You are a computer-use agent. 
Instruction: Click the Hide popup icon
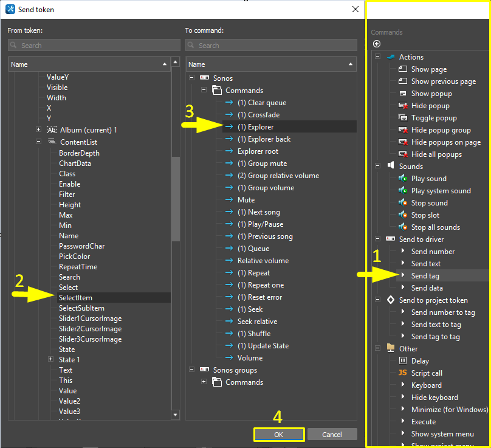coord(402,106)
